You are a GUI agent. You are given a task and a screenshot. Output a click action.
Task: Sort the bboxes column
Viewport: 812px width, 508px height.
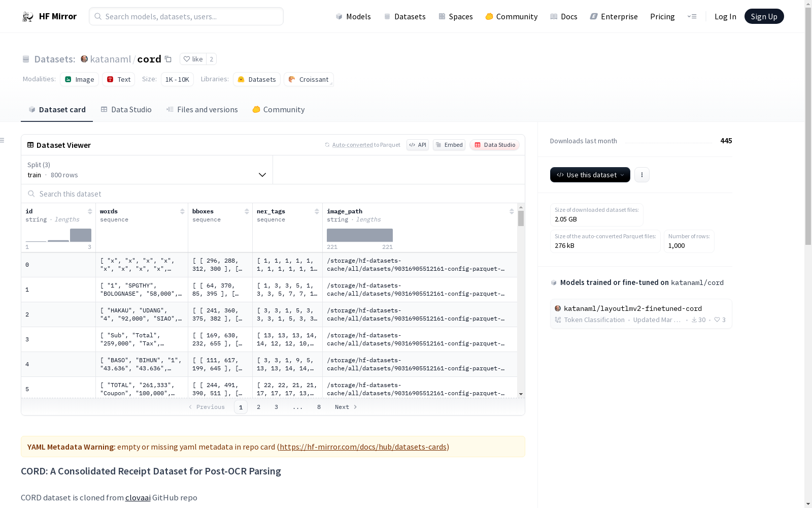click(247, 211)
